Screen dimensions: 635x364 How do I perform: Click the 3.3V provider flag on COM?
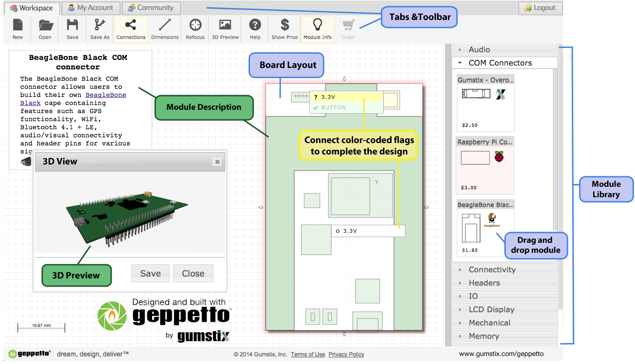(x=368, y=231)
